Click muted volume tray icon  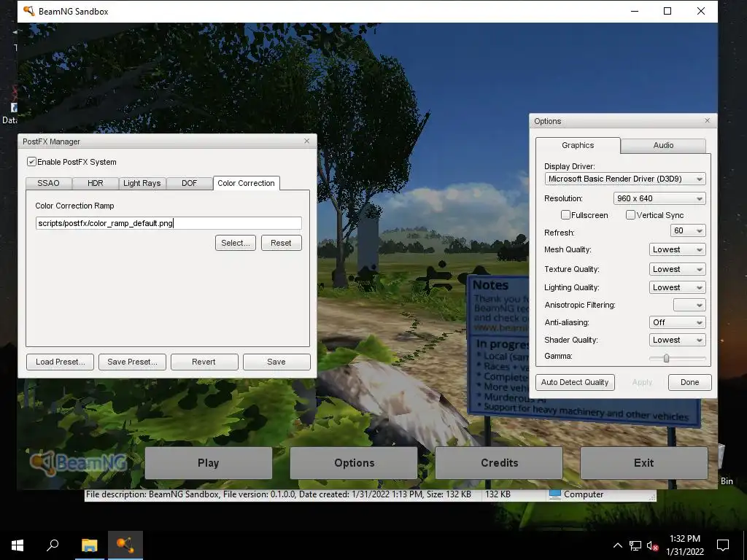(652, 545)
